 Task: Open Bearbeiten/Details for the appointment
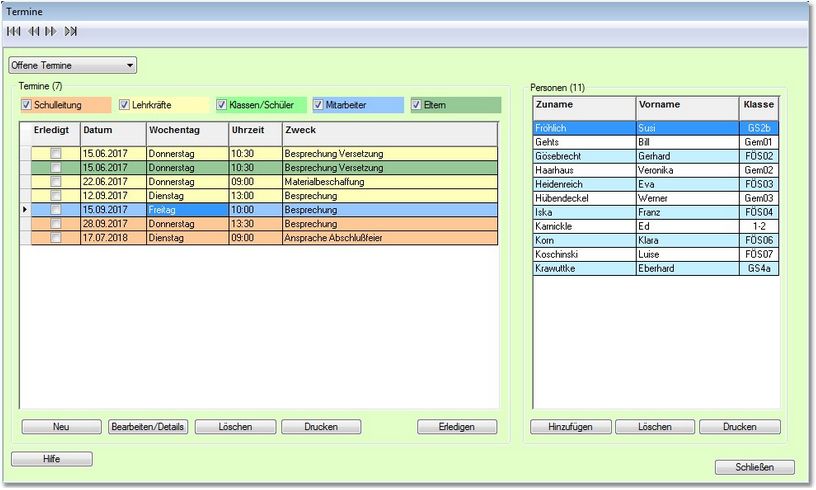coord(147,427)
